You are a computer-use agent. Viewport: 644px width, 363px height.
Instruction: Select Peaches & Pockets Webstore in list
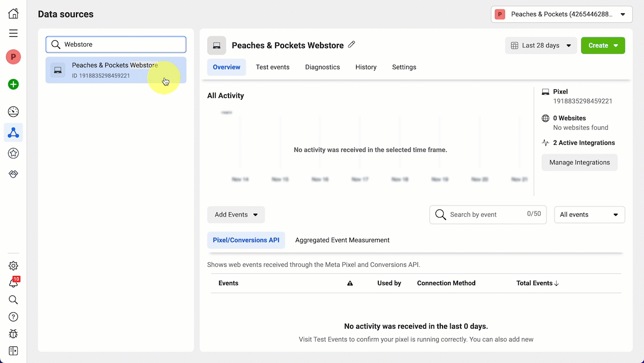pyautogui.click(x=116, y=70)
